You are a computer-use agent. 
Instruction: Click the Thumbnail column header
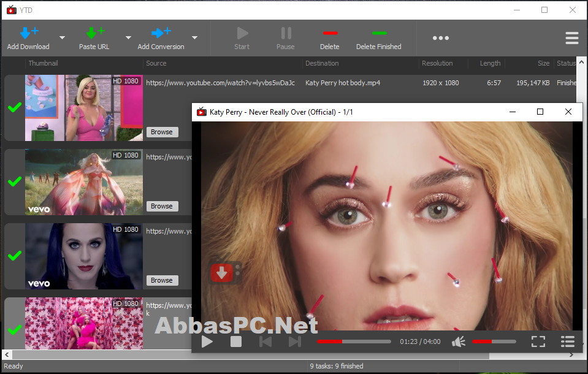click(x=43, y=63)
